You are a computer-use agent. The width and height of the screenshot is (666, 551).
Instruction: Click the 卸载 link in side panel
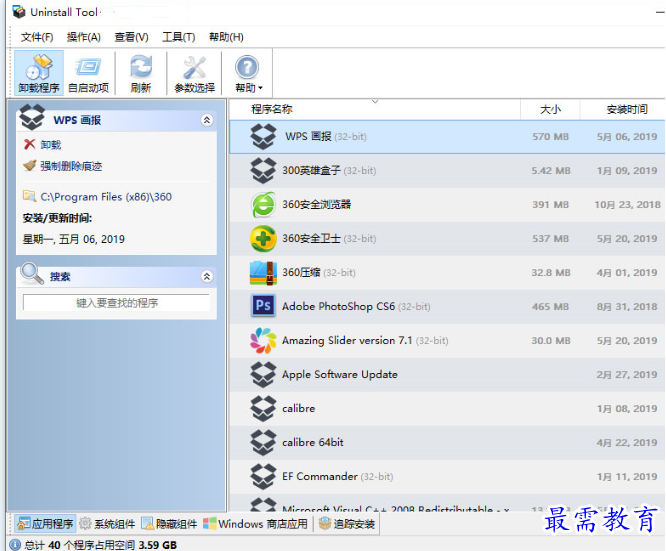(51, 145)
